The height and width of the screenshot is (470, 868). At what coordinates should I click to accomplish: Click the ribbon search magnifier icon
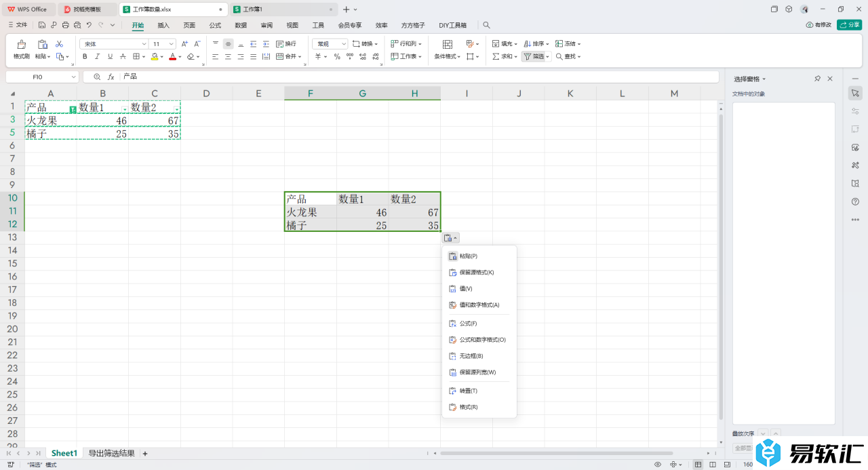tap(487, 25)
